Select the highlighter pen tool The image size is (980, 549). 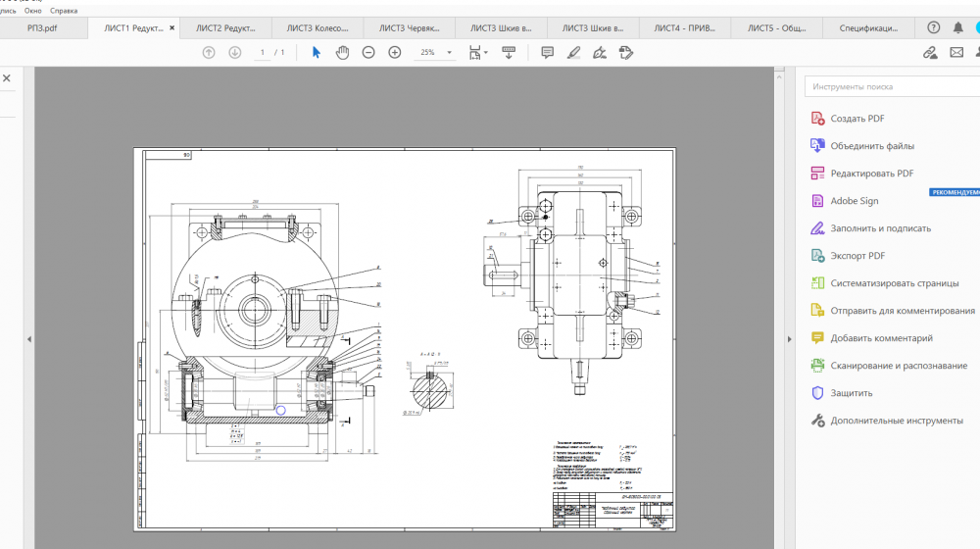coord(574,52)
